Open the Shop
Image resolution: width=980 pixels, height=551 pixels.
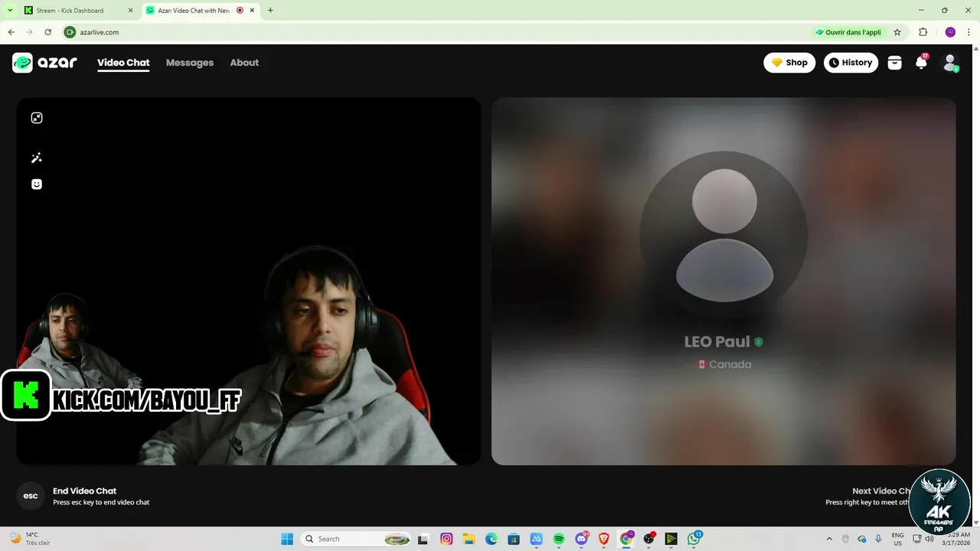(789, 63)
